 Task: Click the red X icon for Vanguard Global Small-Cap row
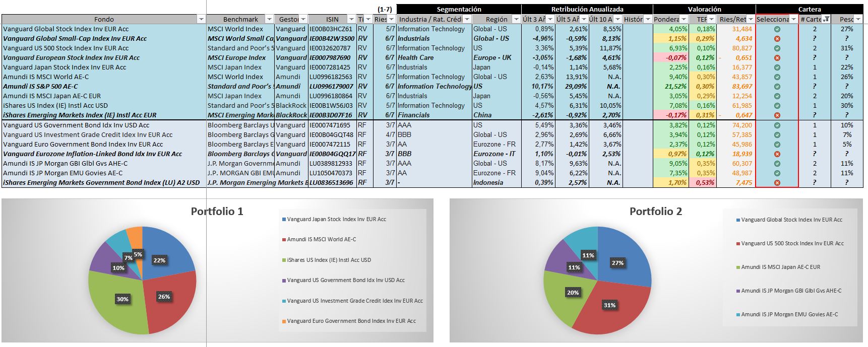tap(777, 39)
